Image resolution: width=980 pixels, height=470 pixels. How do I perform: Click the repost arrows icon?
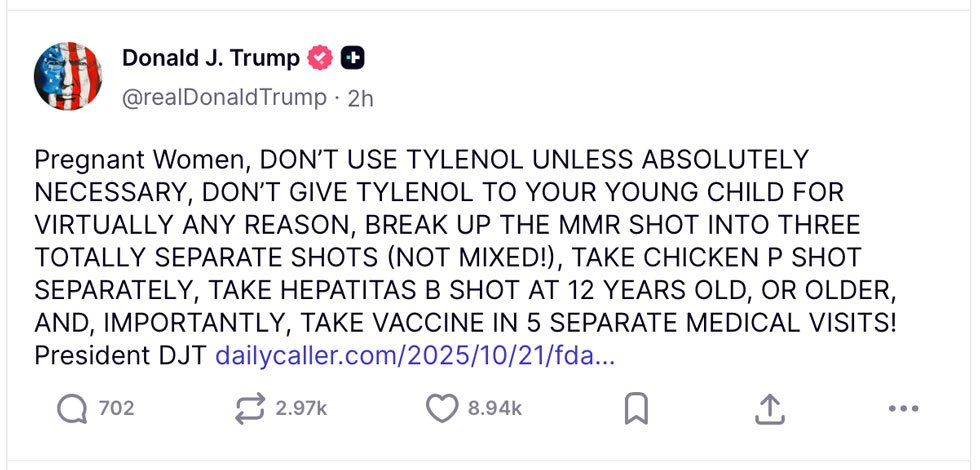[x=249, y=408]
